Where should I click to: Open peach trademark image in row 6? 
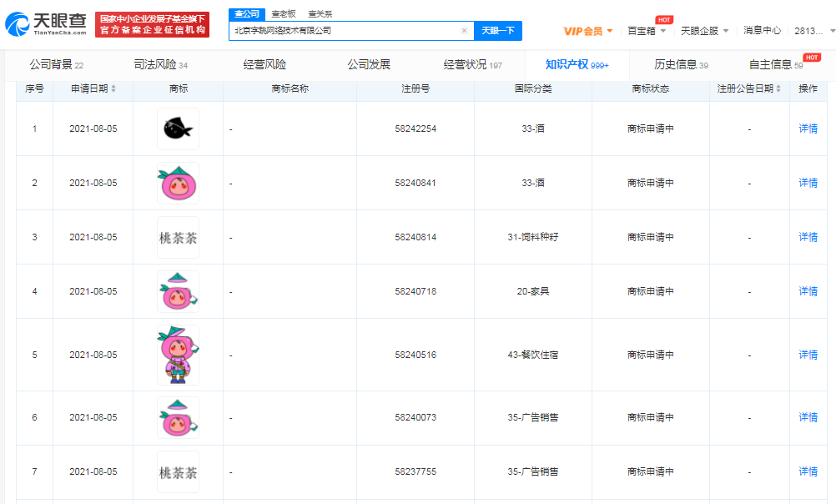click(x=178, y=417)
